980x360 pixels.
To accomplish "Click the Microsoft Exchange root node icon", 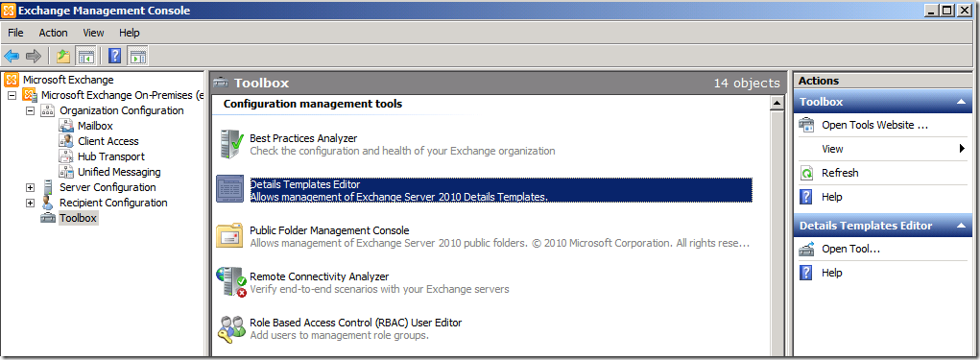I will 12,80.
